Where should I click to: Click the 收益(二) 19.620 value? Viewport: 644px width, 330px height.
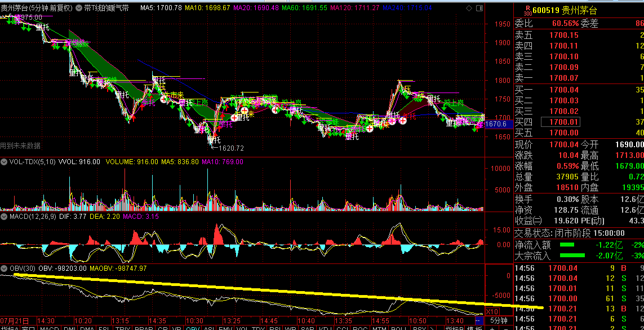click(x=565, y=221)
